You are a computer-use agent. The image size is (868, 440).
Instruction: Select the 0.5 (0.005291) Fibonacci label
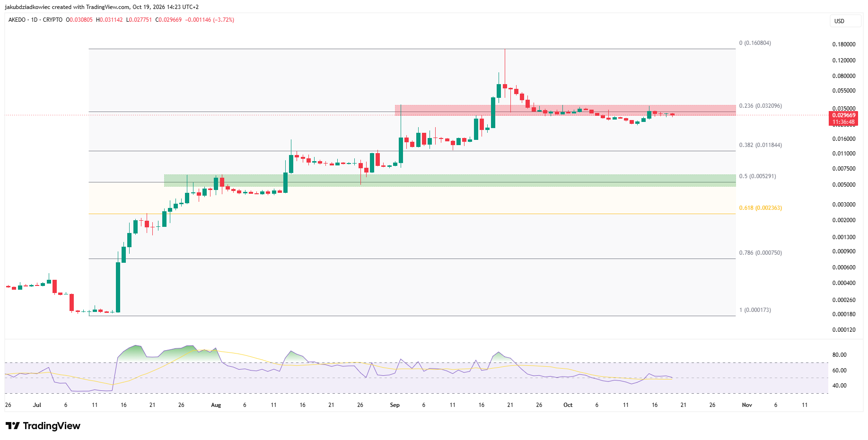point(757,176)
